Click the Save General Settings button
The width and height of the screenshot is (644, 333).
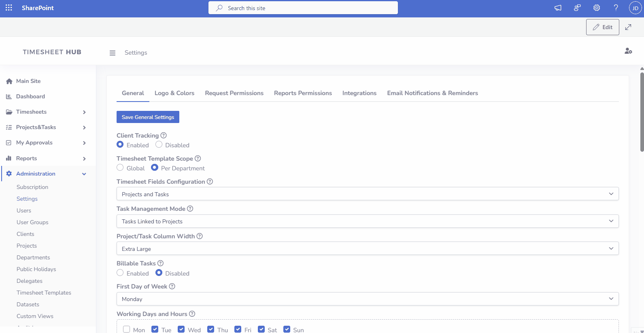coord(148,117)
